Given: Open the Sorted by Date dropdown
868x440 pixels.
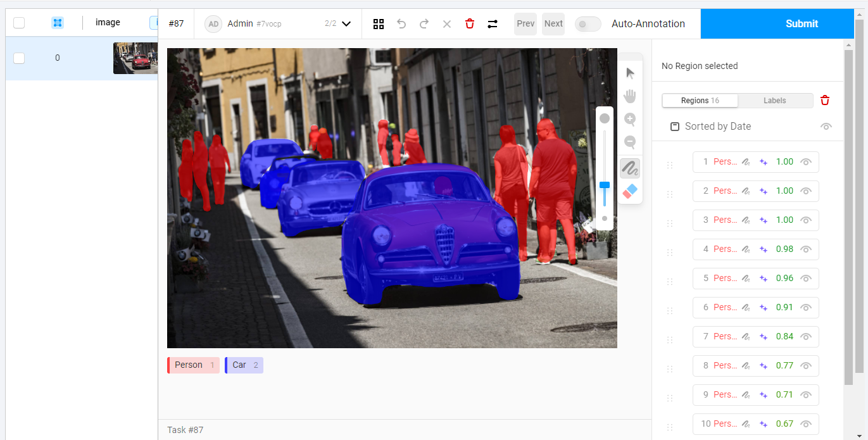Looking at the screenshot, I should pos(718,126).
